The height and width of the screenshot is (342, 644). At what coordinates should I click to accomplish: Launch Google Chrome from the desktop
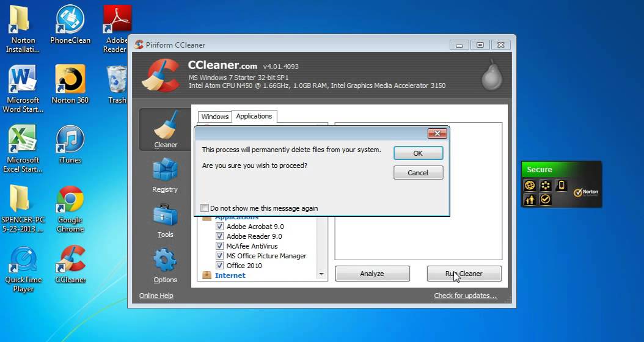pos(70,209)
